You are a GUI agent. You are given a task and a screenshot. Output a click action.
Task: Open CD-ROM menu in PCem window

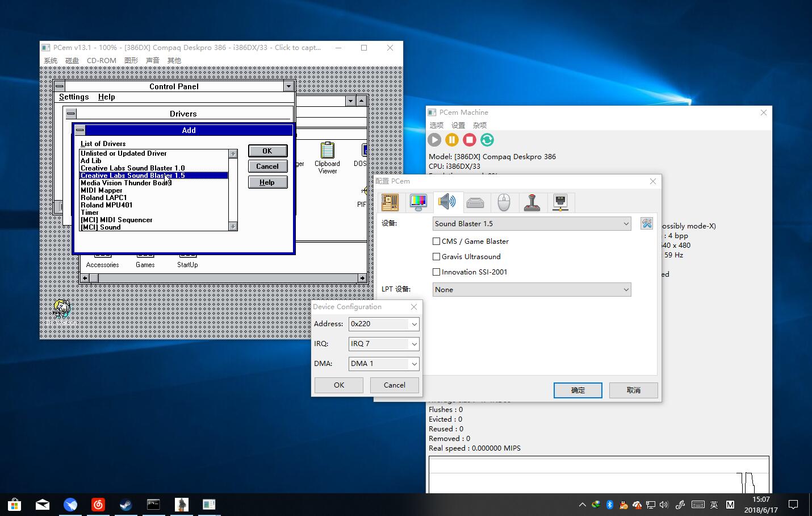pyautogui.click(x=102, y=61)
